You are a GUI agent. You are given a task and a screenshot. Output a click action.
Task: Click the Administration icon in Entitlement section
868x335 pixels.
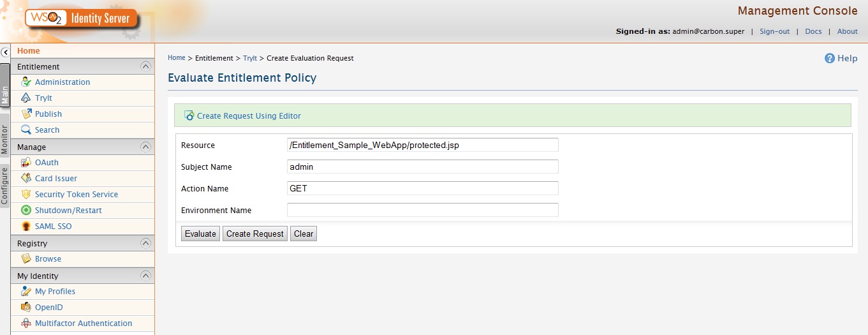click(x=26, y=82)
